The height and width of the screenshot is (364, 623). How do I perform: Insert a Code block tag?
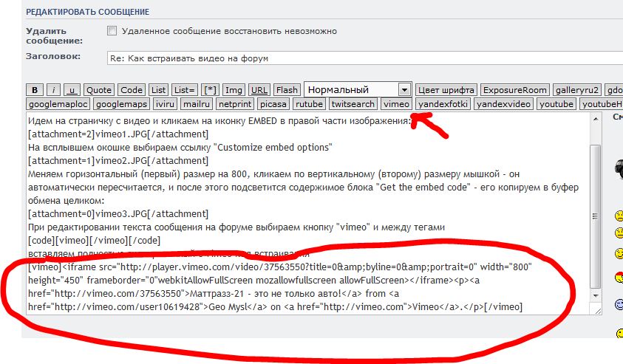click(x=132, y=90)
